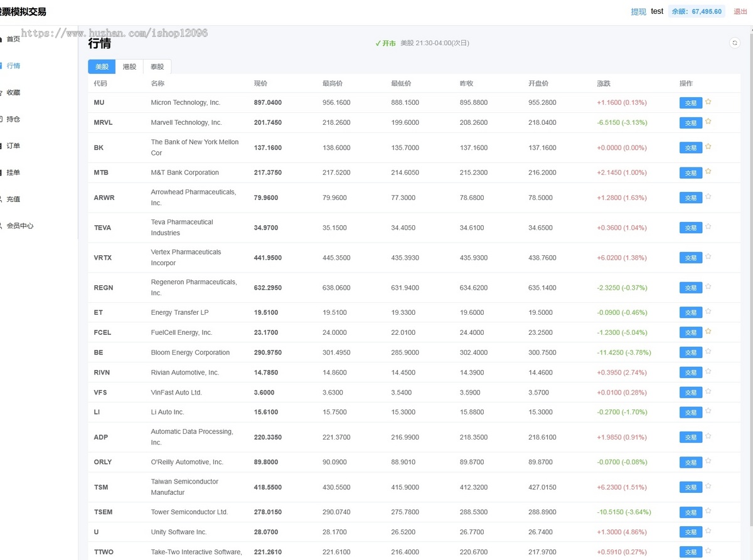Switch to the 港股 tab

129,66
